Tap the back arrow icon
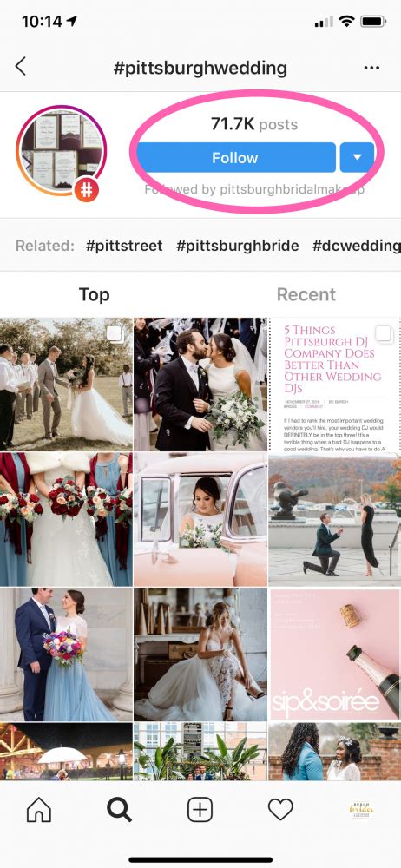This screenshot has width=401, height=868. [21, 67]
